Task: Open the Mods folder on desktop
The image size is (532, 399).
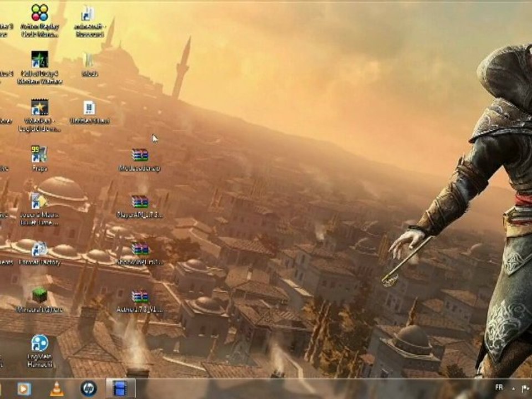Action: coord(89,60)
